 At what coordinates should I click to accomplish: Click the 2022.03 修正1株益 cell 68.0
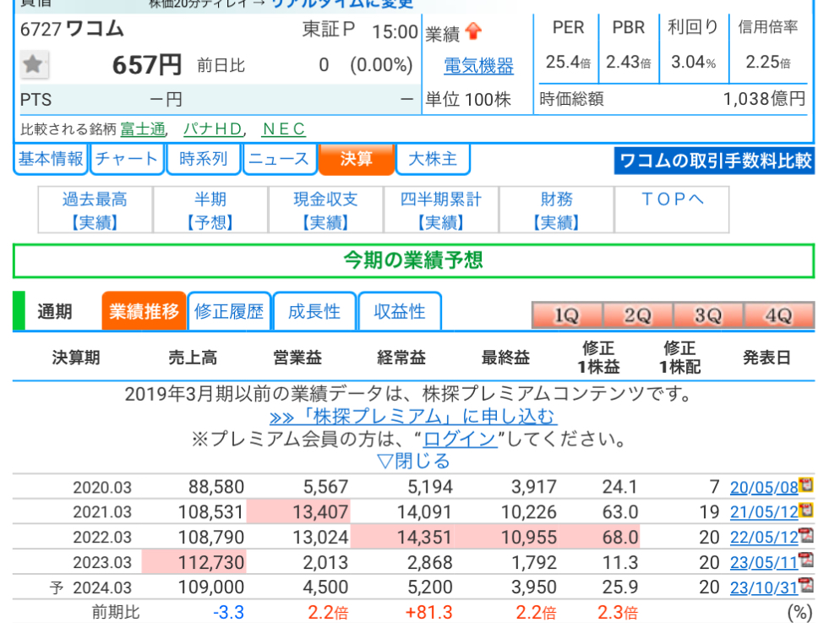(x=600, y=538)
